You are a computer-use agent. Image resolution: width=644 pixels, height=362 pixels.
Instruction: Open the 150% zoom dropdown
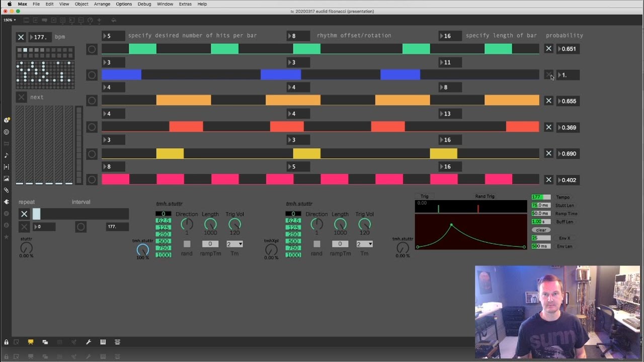tap(10, 20)
